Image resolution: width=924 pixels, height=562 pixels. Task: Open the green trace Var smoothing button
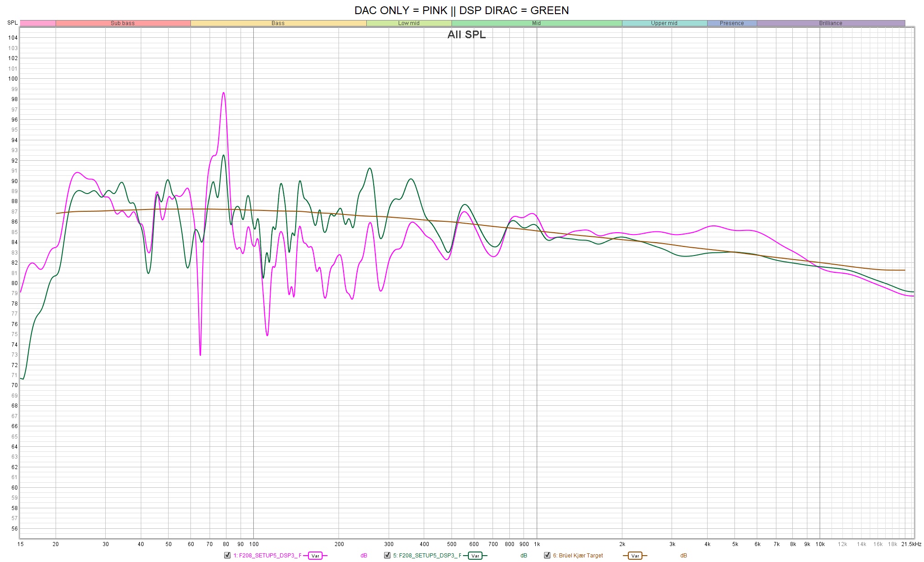[475, 556]
